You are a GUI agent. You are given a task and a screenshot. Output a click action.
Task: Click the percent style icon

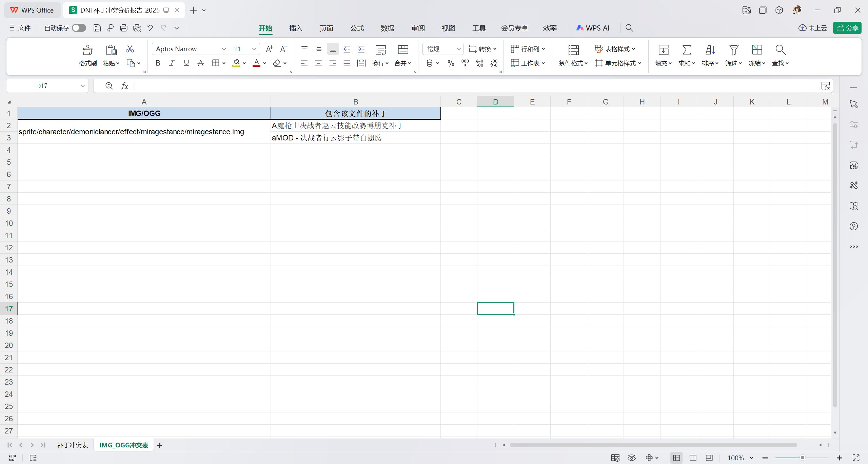(x=451, y=63)
